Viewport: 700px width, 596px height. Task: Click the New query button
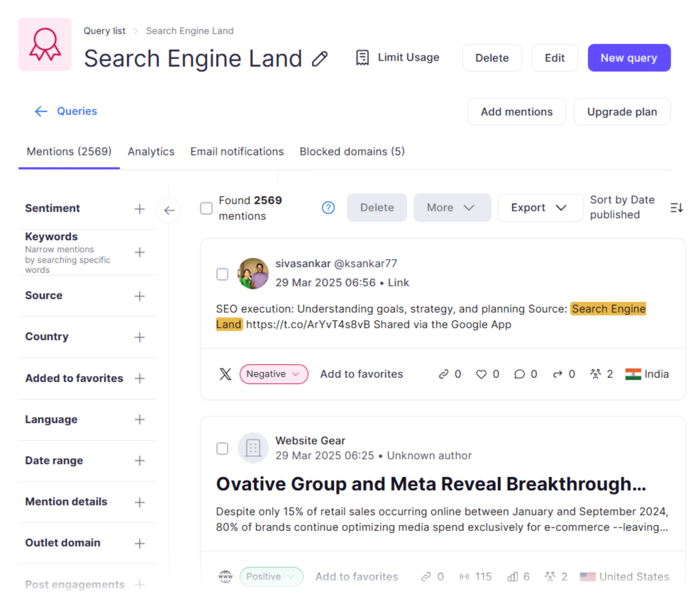tap(629, 58)
